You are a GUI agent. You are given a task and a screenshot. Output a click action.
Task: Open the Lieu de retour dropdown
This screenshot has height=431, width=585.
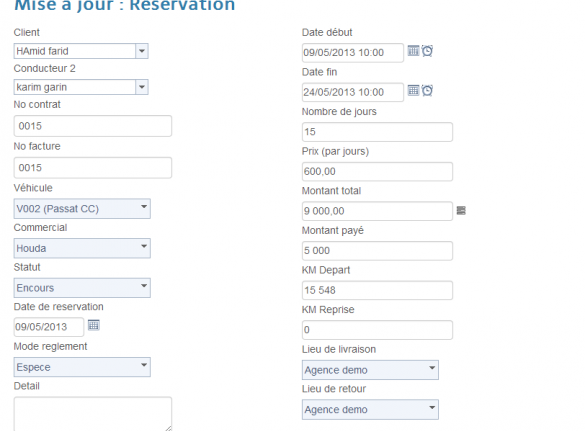[370, 409]
